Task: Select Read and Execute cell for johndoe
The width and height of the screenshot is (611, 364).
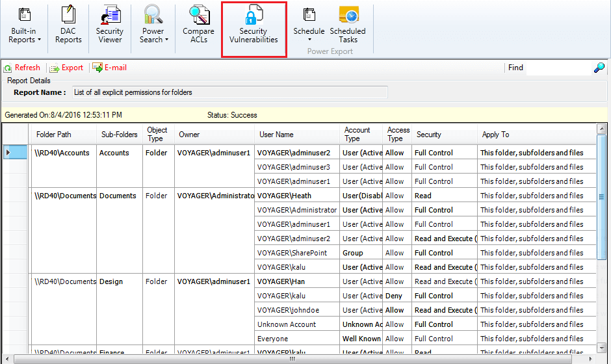Action: coord(445,310)
